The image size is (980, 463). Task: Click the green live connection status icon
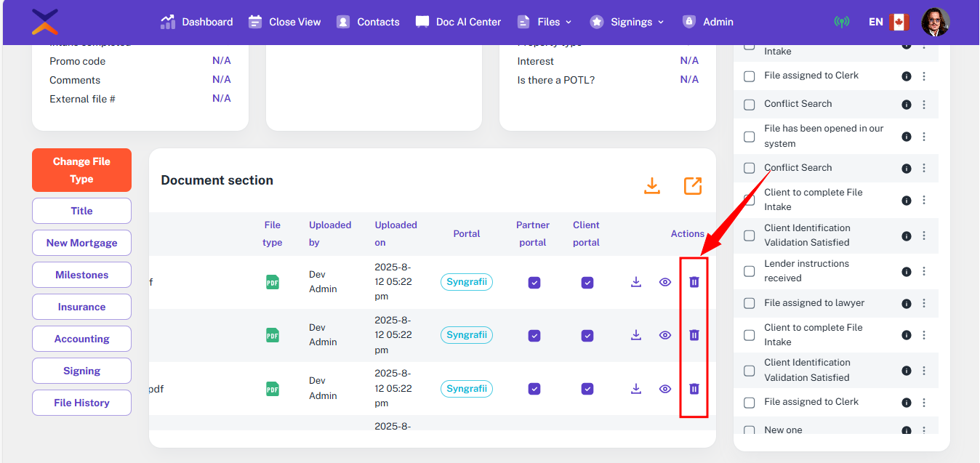tap(841, 22)
